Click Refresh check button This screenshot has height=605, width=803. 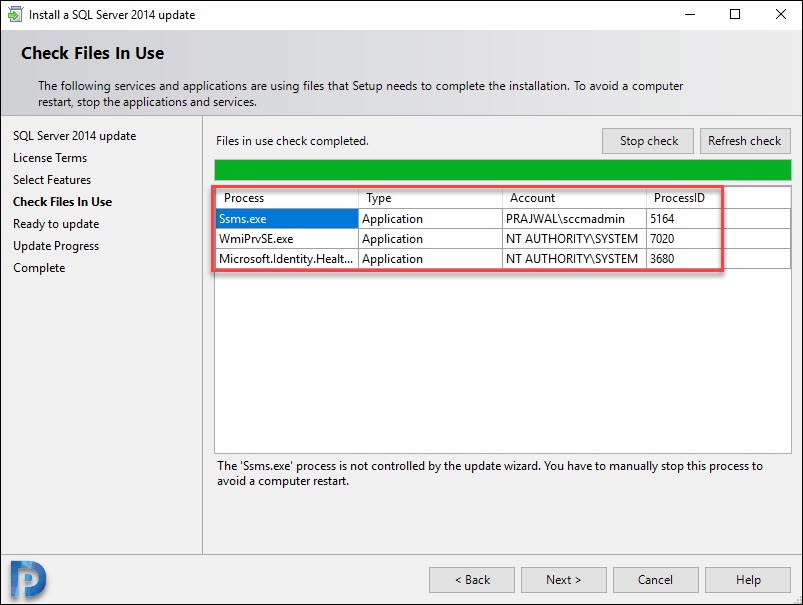pyautogui.click(x=745, y=141)
